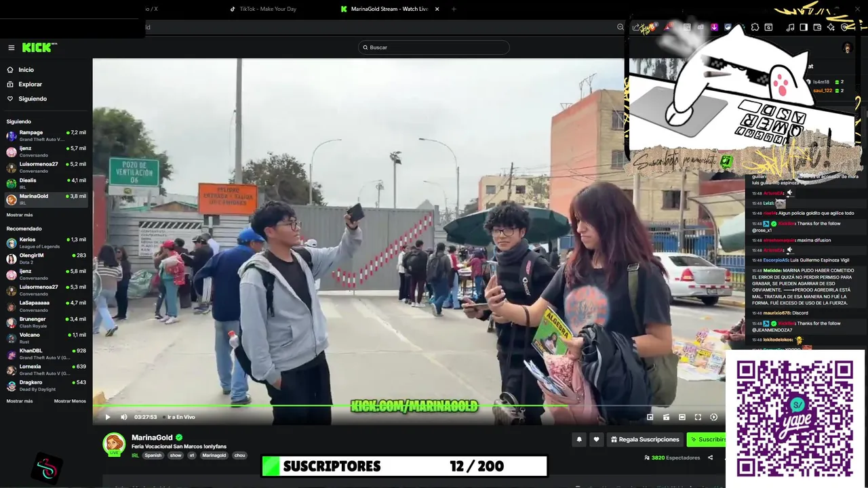Toggle theater mode on the player
The width and height of the screenshot is (868, 488).
coord(682,417)
